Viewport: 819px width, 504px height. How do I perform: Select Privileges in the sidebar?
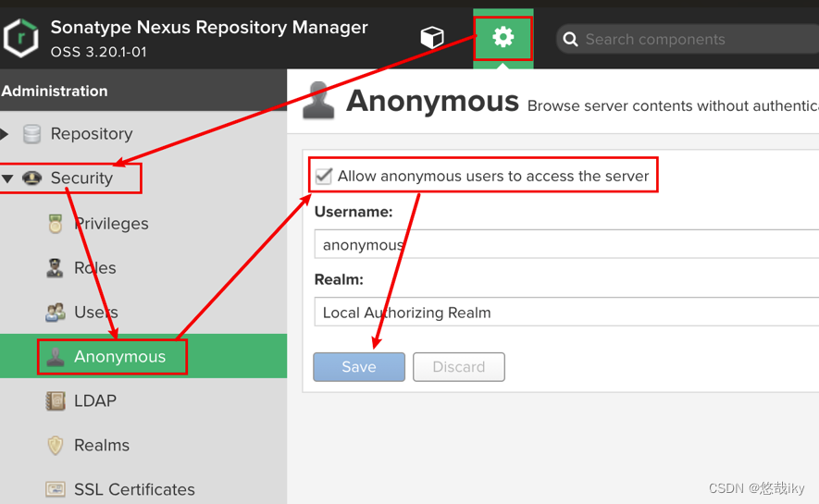tap(111, 223)
